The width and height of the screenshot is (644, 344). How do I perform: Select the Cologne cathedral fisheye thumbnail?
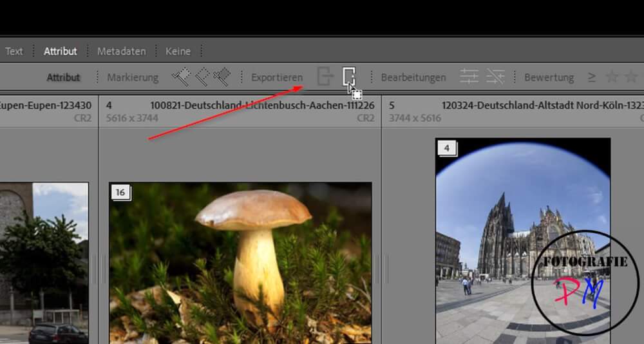point(523,241)
